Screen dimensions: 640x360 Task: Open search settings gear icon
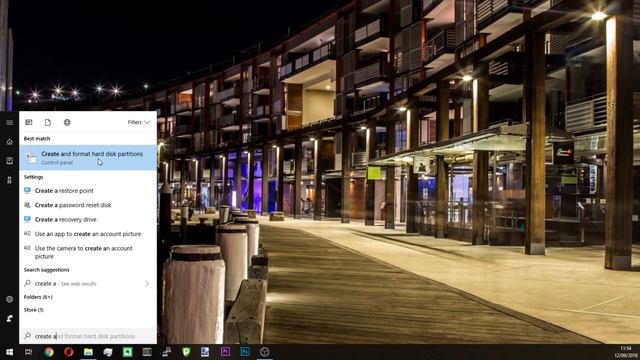(x=9, y=299)
